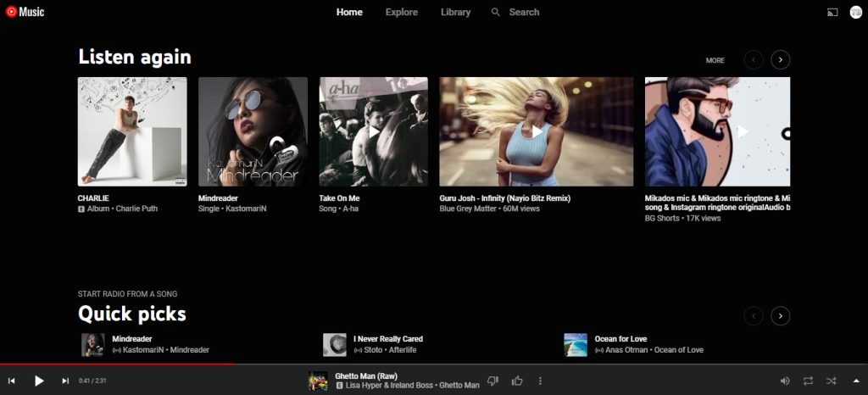Expand the player page arrow
This screenshot has width=868, height=395.
tap(856, 381)
